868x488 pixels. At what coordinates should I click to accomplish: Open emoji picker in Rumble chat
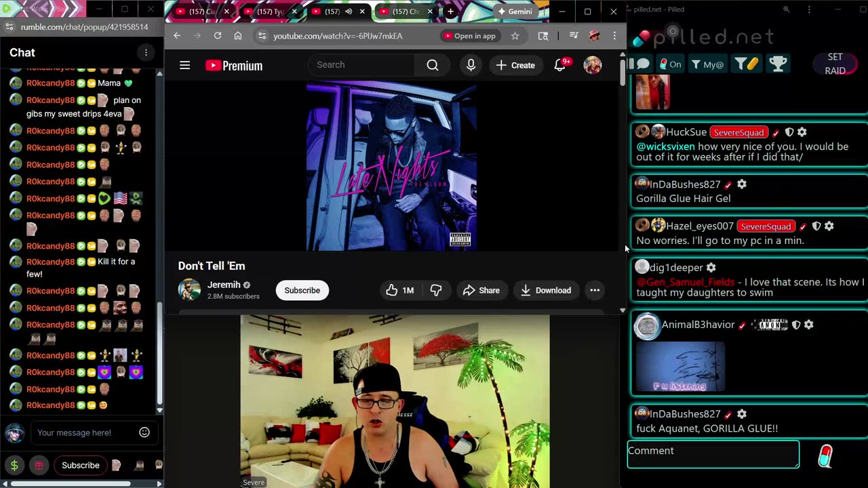point(144,432)
